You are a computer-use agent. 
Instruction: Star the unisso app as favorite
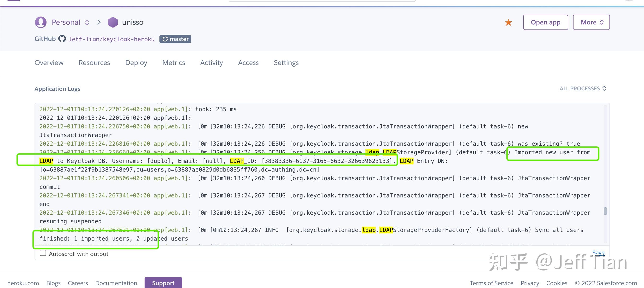point(508,22)
